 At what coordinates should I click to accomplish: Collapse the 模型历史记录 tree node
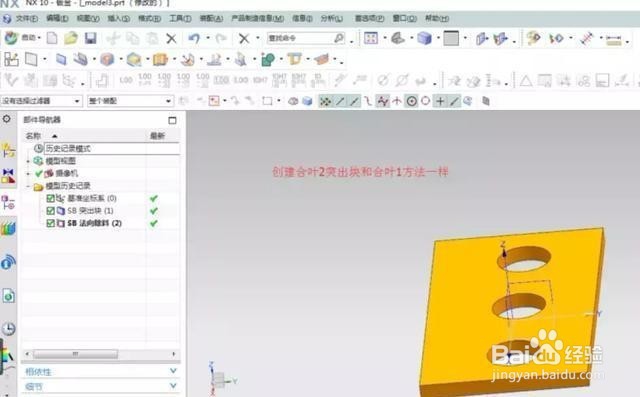(28, 186)
